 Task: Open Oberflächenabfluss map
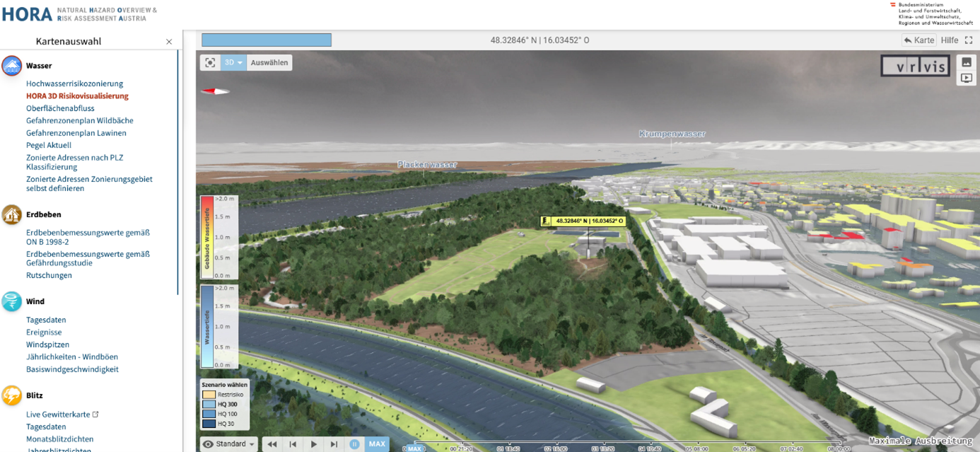pyautogui.click(x=60, y=108)
